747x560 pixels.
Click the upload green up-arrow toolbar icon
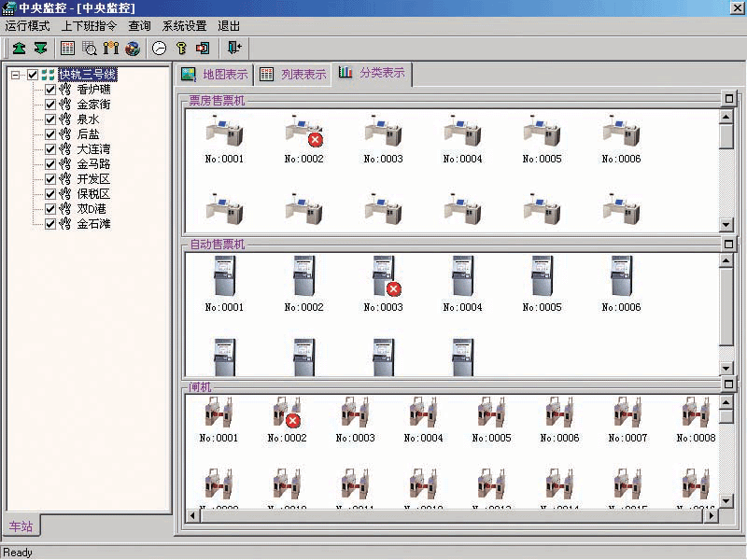coord(19,48)
